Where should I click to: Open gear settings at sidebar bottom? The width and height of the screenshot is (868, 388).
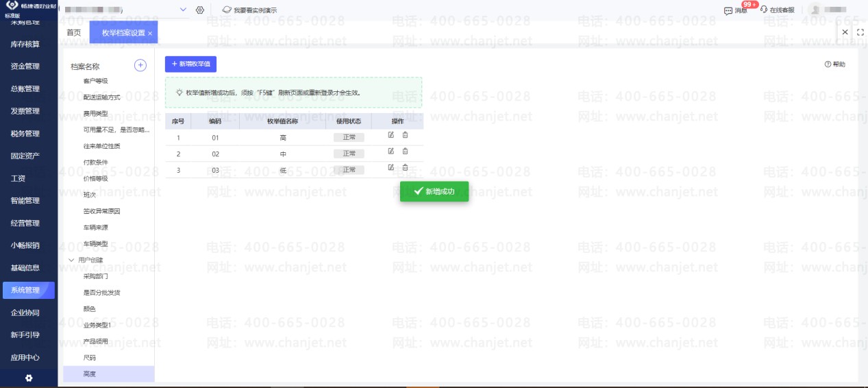click(29, 378)
